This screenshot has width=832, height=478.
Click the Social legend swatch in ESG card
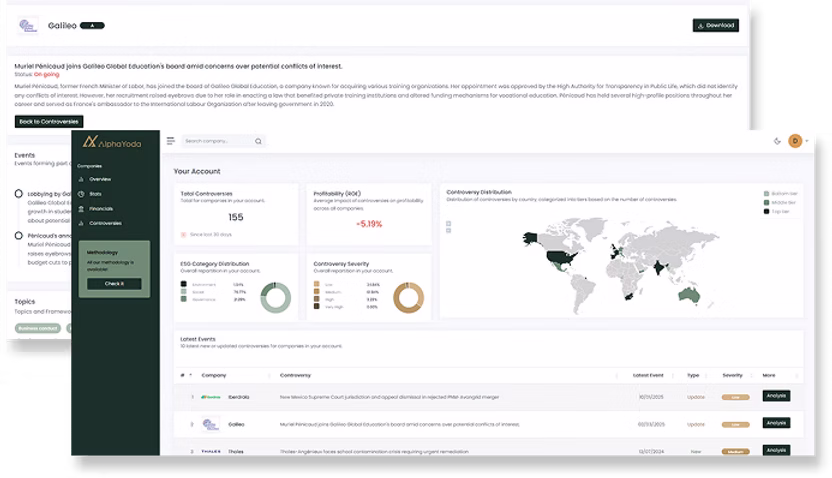(x=184, y=292)
